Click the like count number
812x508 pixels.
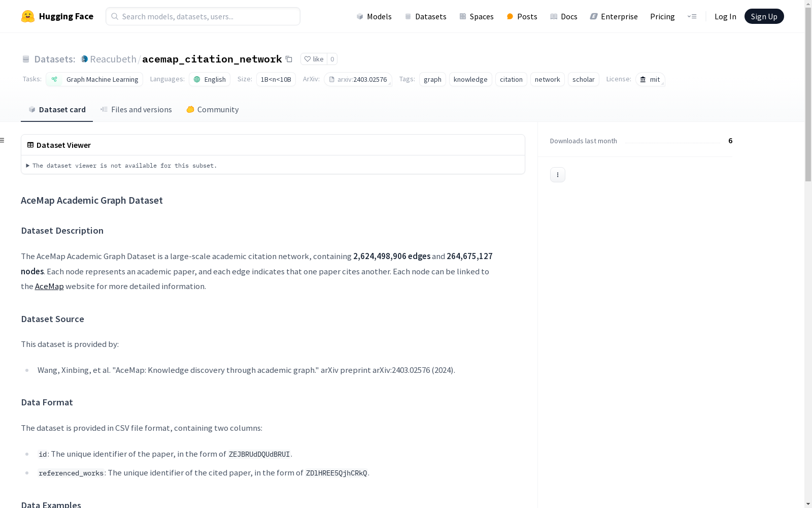(332, 59)
